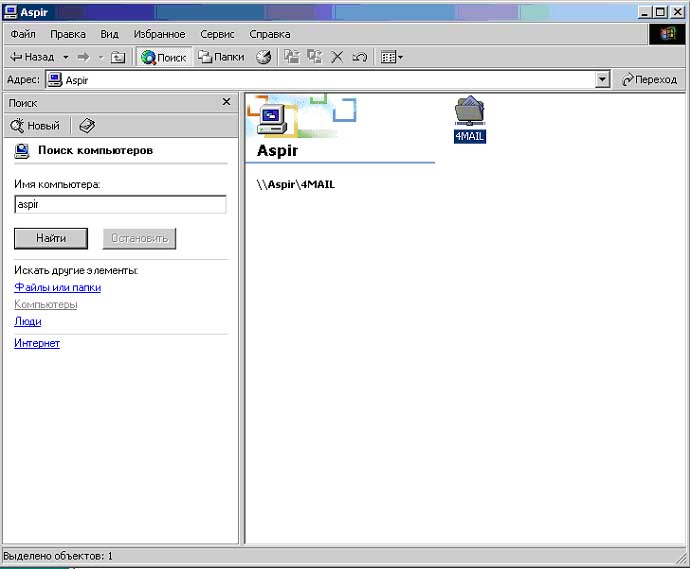Click the window resize grip corner
Viewport: 690px width, 569px height.
click(682, 558)
